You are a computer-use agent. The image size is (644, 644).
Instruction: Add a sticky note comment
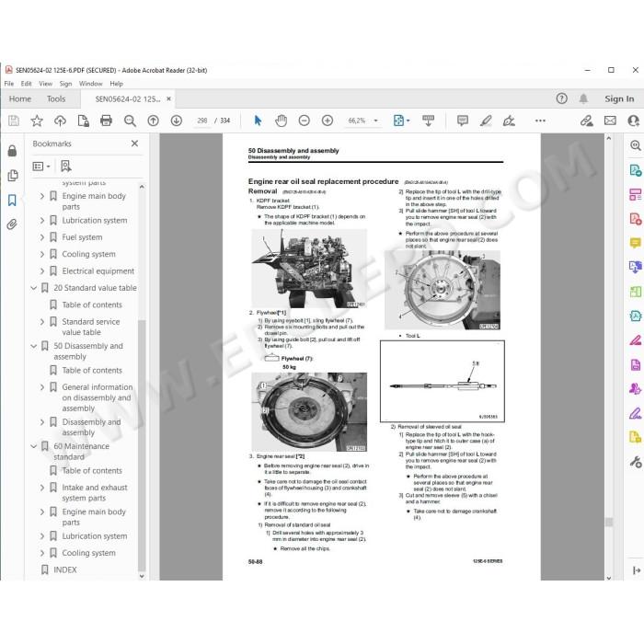(463, 121)
